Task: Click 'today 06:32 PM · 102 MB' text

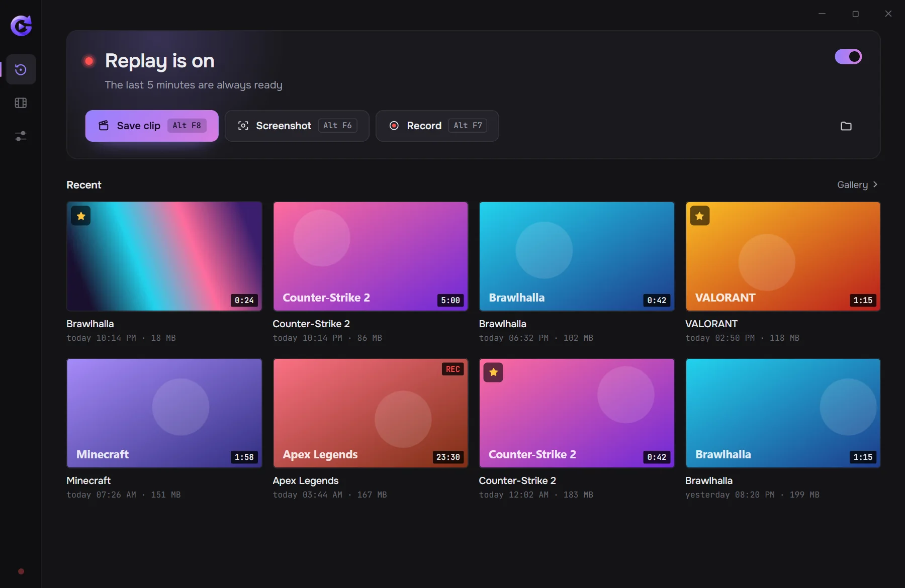Action: [536, 338]
